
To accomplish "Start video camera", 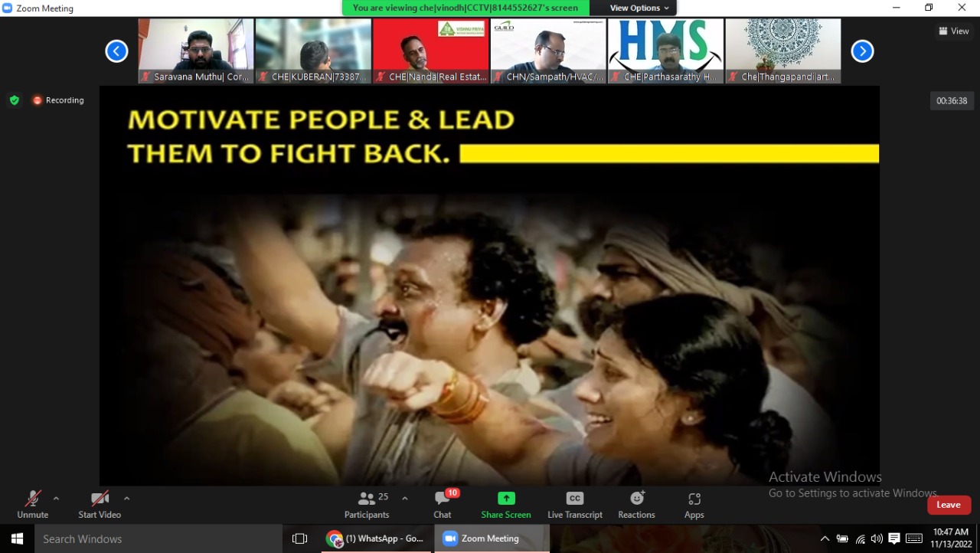I will coord(100,504).
